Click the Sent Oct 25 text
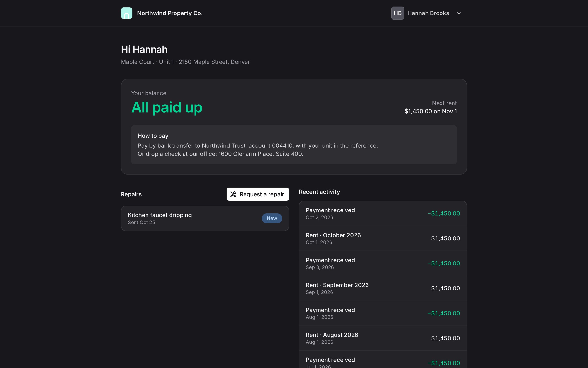The height and width of the screenshot is (368, 588). pyautogui.click(x=141, y=222)
